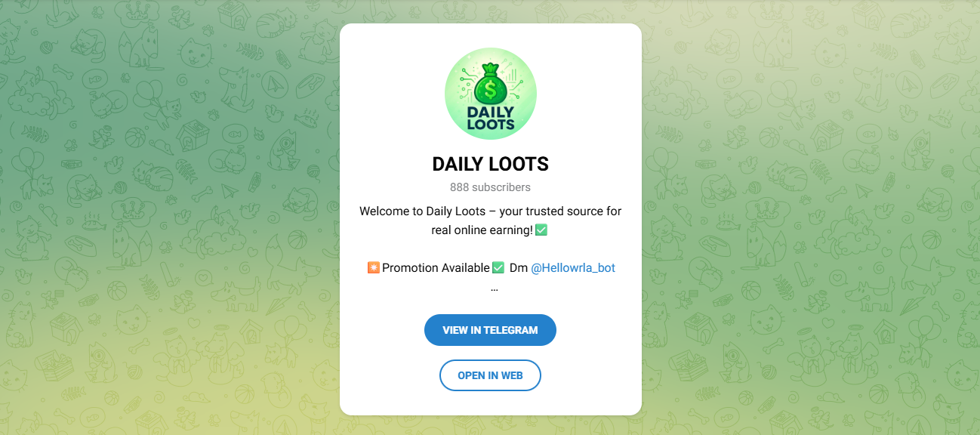Click the green checkmark after "Promotion Available"

pos(498,267)
